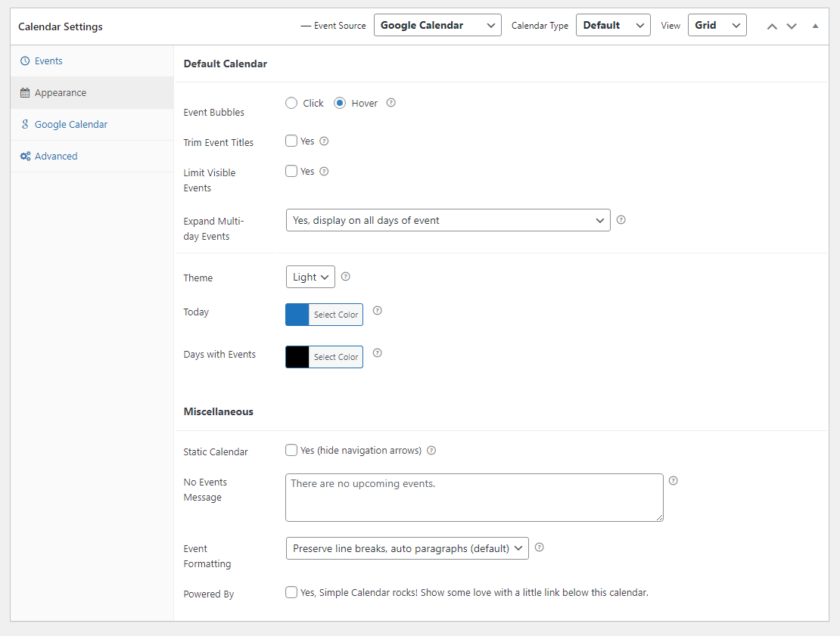This screenshot has width=840, height=636.
Task: Click Select Color for Days with Events
Action: pyautogui.click(x=336, y=357)
